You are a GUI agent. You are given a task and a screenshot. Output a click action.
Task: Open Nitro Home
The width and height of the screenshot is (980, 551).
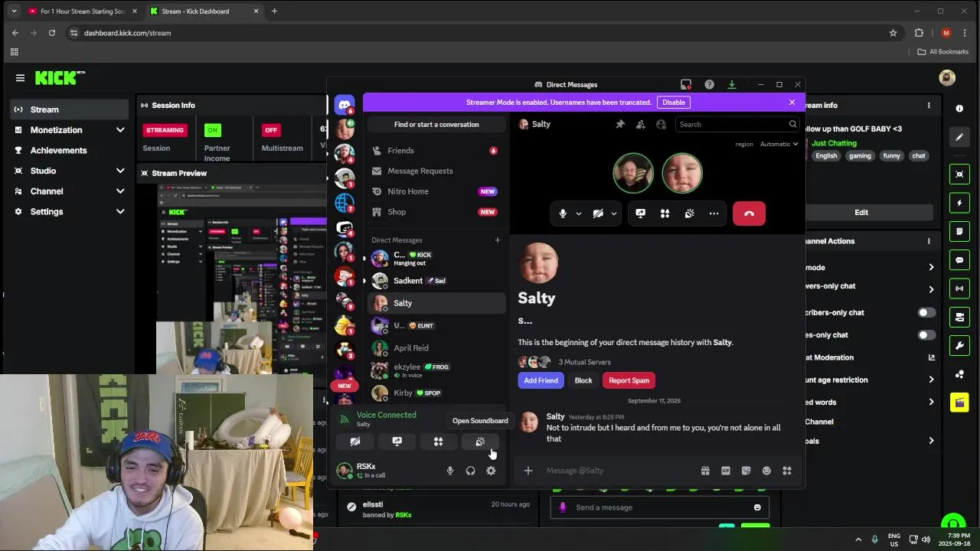tap(435, 191)
